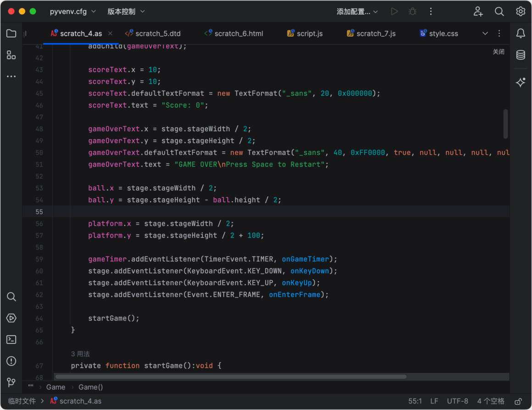Open the 55:1 cursor position widget
The image size is (532, 410).
(415, 401)
